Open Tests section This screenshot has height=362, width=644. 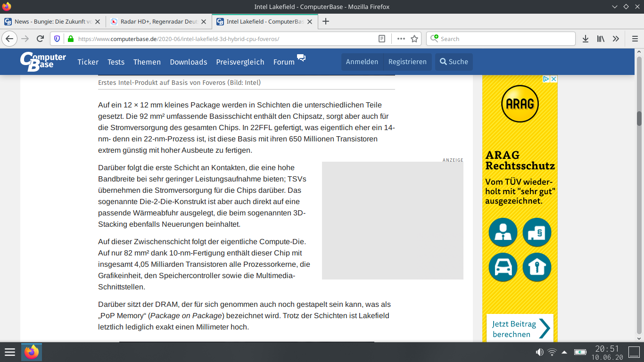[116, 62]
